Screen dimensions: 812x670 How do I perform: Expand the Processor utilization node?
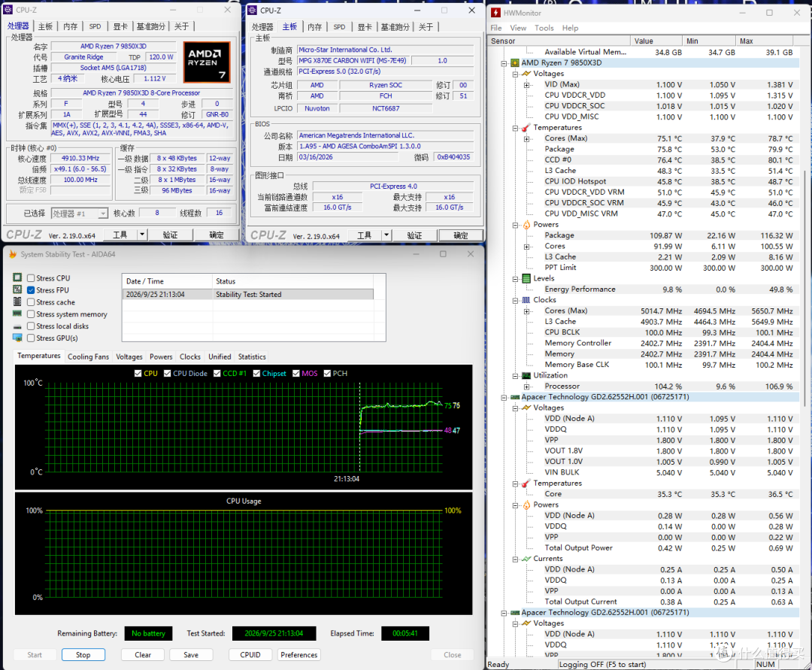[x=526, y=387]
